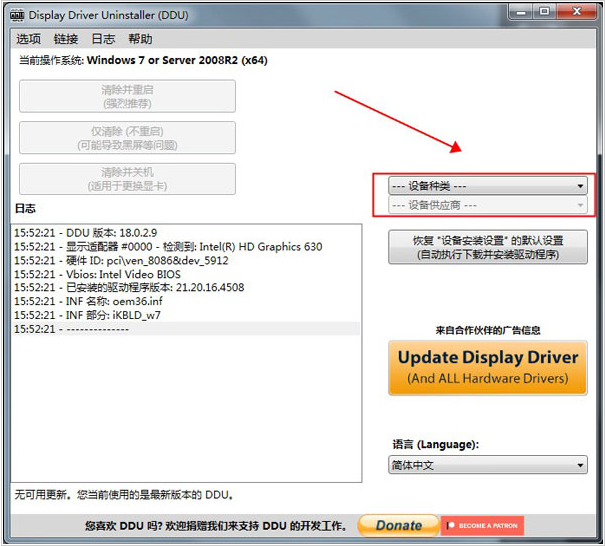This screenshot has width=605, height=546.
Task: Click the 语言 (Language) label
Action: [x=436, y=445]
